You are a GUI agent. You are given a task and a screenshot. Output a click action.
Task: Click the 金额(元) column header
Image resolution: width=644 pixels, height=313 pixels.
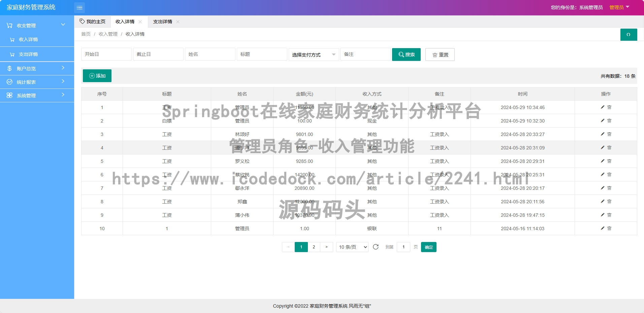pos(304,94)
